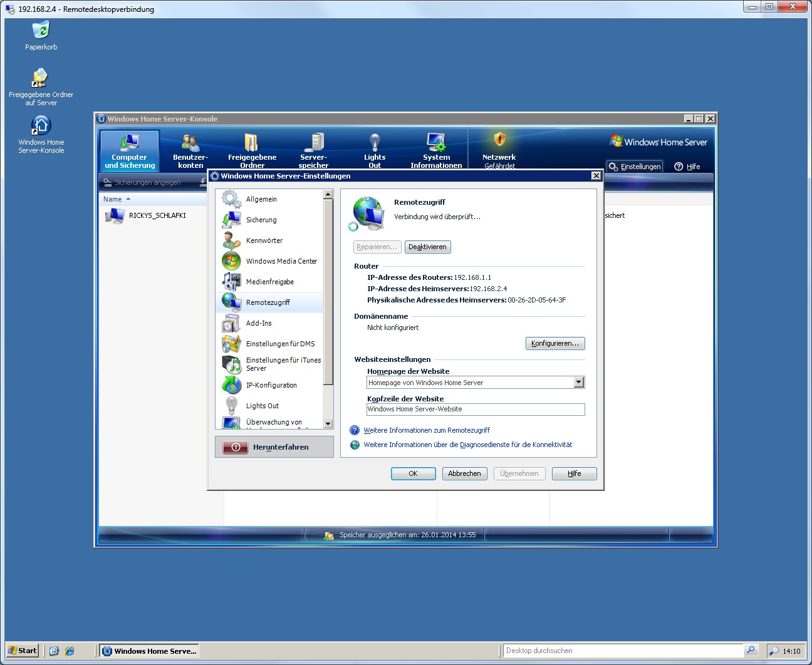
Task: Select IP-Konfiguration settings icon
Action: [231, 385]
